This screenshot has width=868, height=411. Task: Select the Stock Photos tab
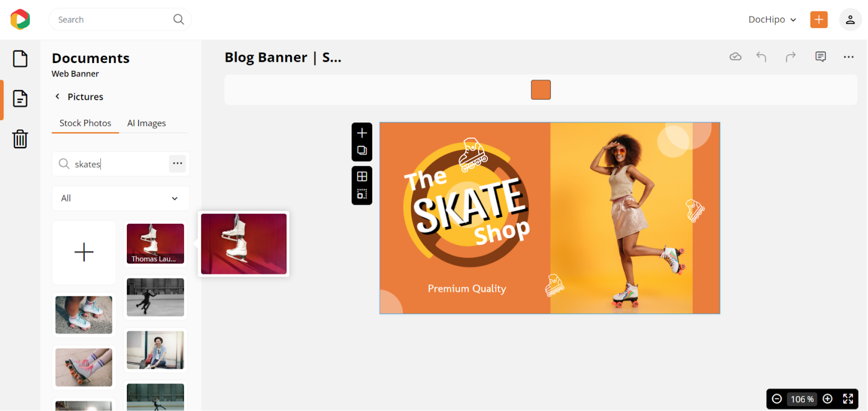85,123
